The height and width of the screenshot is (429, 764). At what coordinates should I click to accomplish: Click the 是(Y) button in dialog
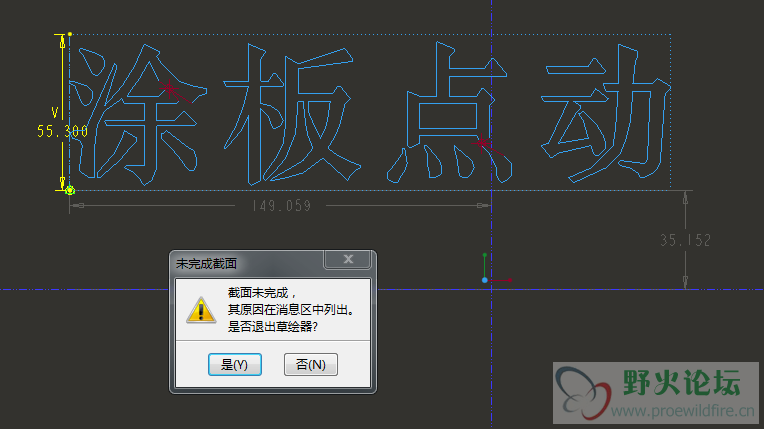click(235, 365)
